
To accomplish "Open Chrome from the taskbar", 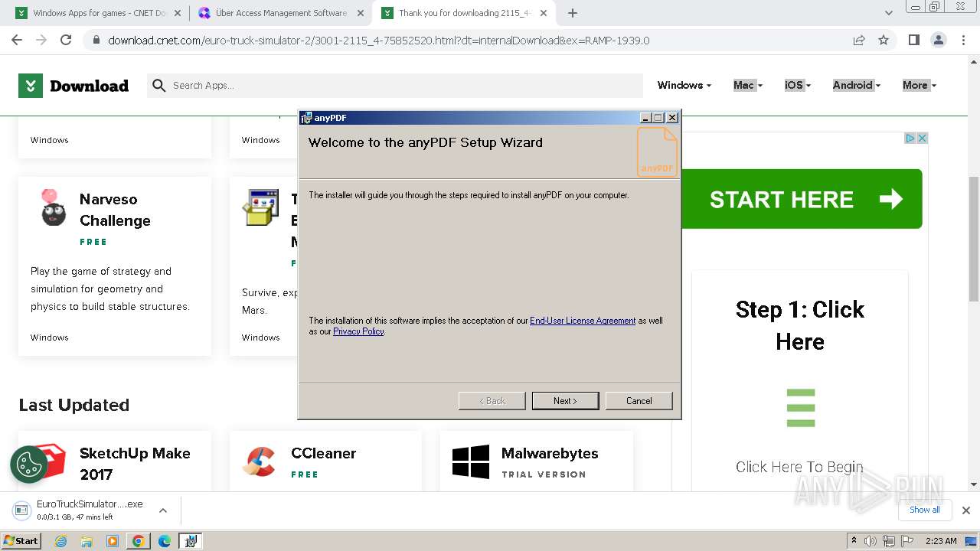I will (x=139, y=541).
